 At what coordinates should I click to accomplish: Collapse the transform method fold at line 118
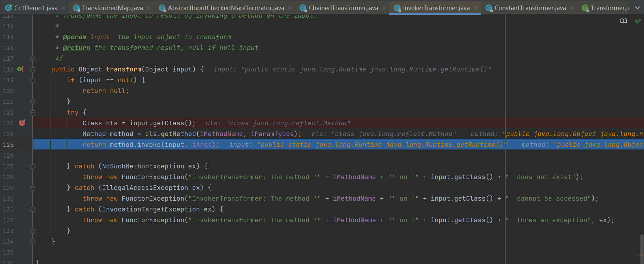tap(33, 69)
